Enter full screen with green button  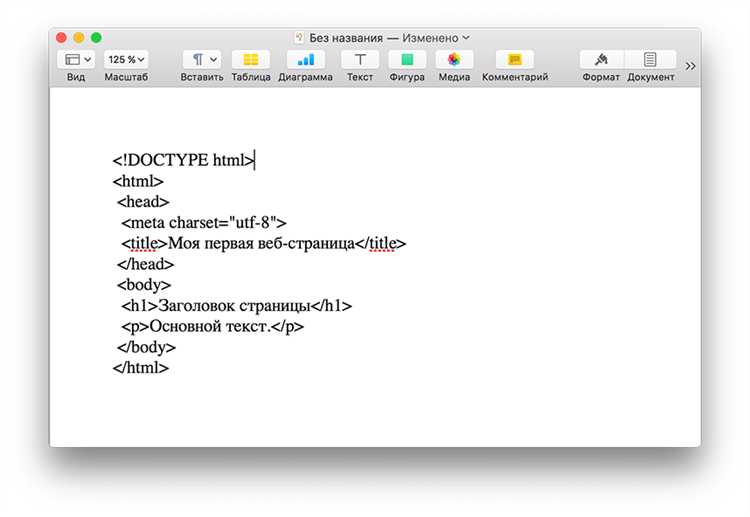[96, 37]
